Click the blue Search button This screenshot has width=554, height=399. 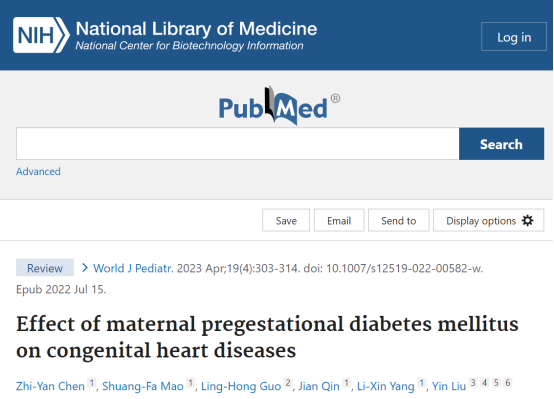(x=501, y=144)
